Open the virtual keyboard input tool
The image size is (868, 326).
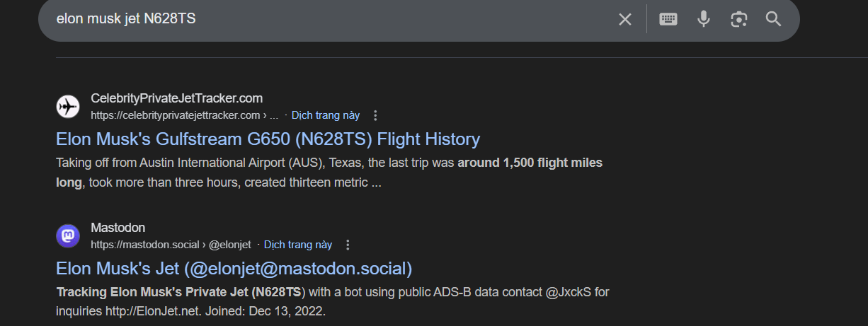(x=668, y=19)
